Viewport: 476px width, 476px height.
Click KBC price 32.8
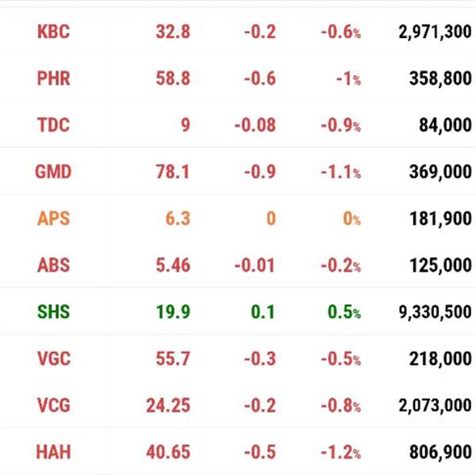point(173,32)
